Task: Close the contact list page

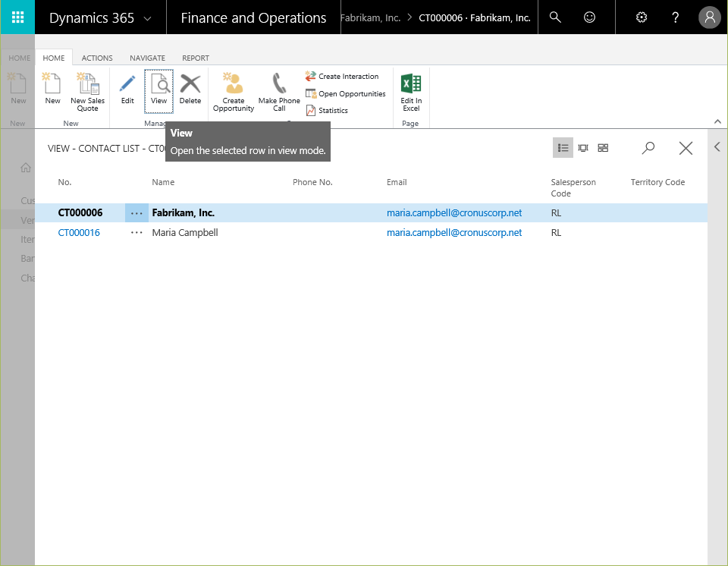Action: pyautogui.click(x=686, y=148)
